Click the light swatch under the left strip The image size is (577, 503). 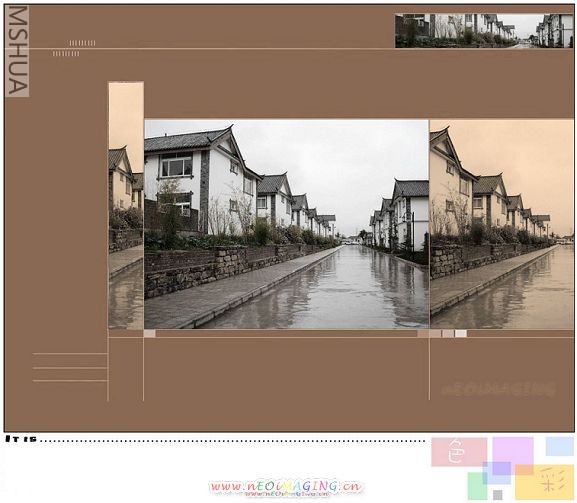(x=149, y=334)
